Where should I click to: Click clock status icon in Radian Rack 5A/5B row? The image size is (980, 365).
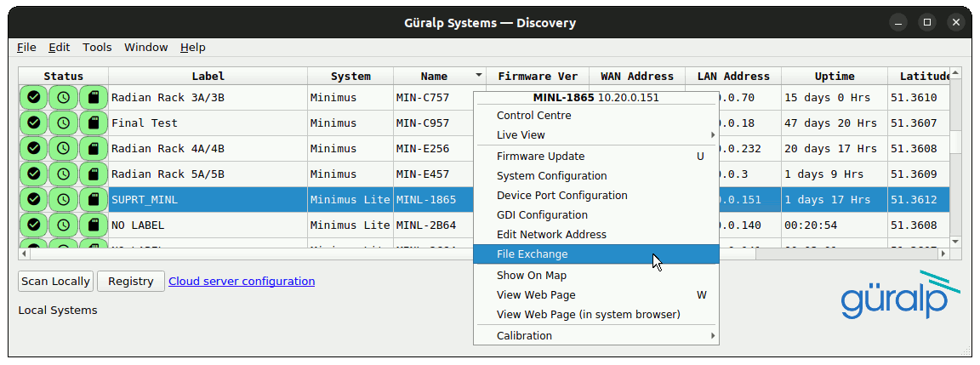click(63, 174)
